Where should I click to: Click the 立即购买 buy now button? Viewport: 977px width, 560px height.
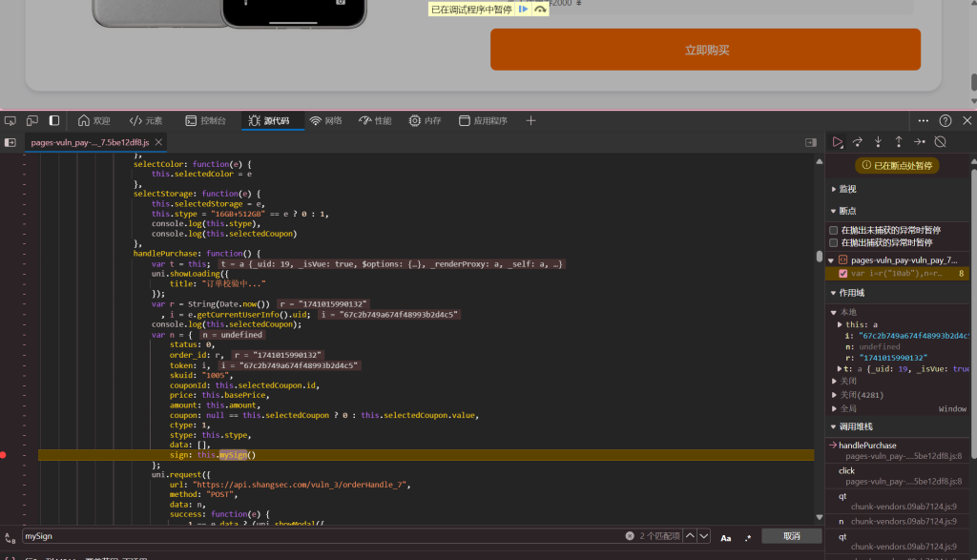[705, 50]
